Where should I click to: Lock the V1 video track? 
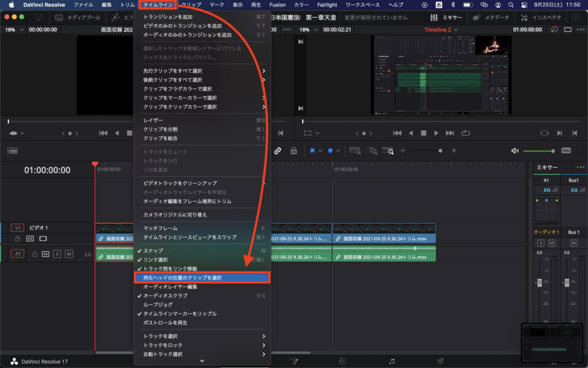(x=17, y=239)
